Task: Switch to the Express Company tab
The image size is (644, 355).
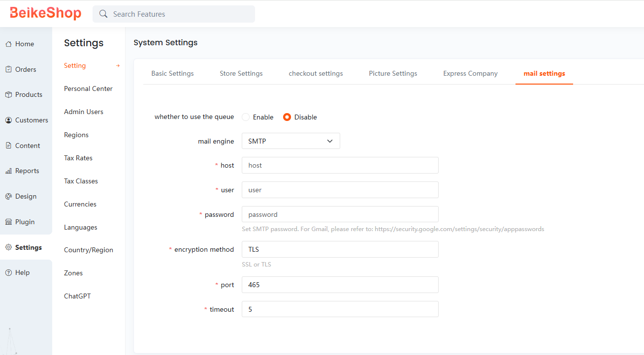Action: click(x=470, y=73)
